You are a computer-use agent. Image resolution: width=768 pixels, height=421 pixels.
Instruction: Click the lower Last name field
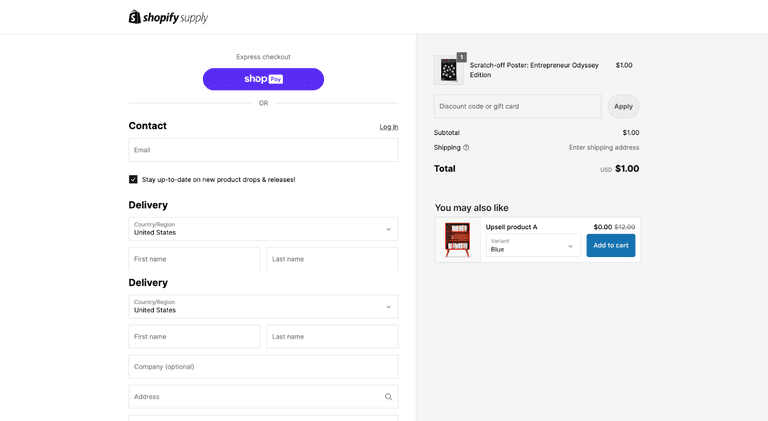(332, 337)
